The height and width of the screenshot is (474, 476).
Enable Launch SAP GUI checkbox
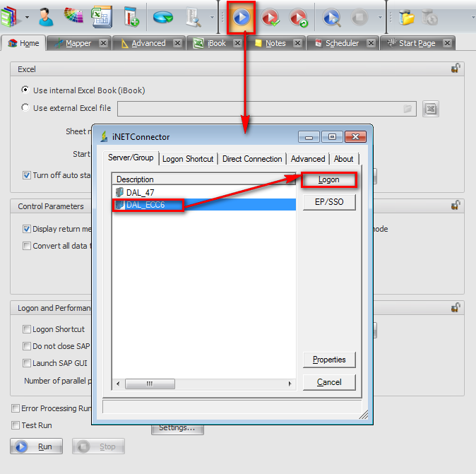pyautogui.click(x=27, y=363)
